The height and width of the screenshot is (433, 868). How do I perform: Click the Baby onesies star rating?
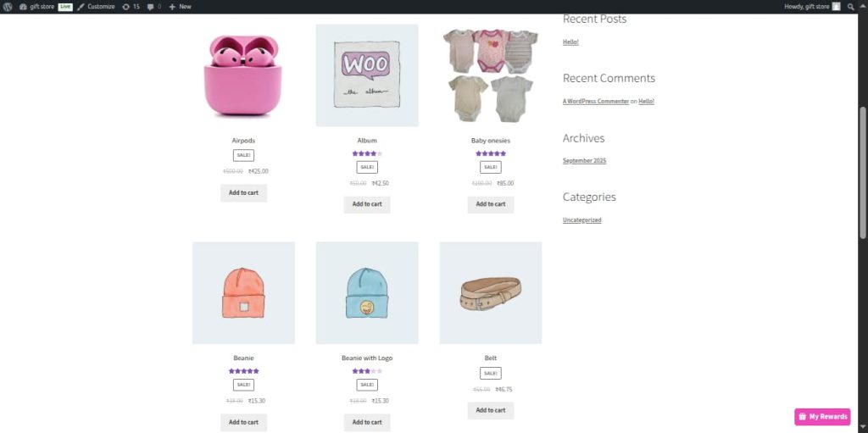click(491, 153)
